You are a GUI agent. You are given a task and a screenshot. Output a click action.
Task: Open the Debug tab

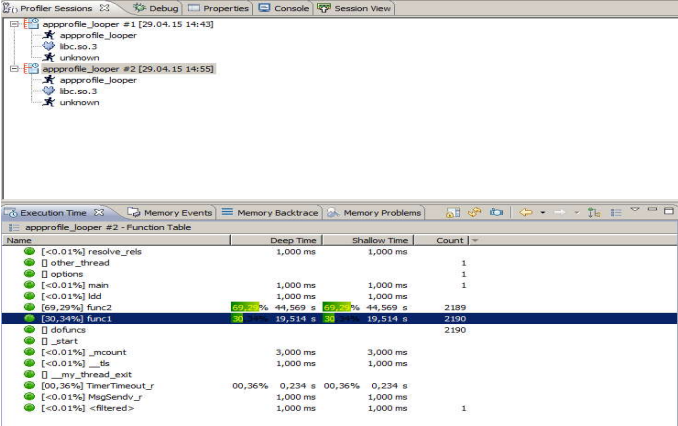[x=156, y=8]
